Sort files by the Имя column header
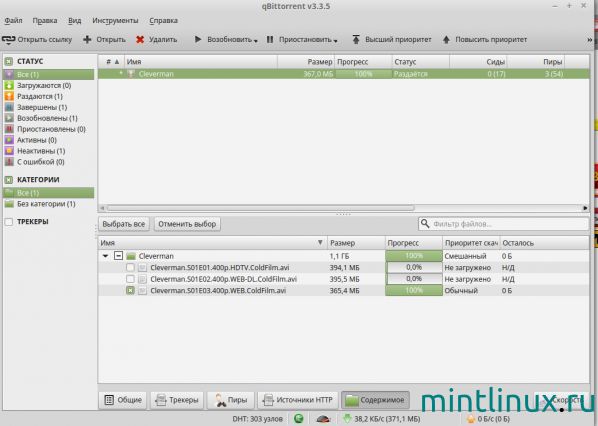This screenshot has height=426, width=598. tap(213, 243)
